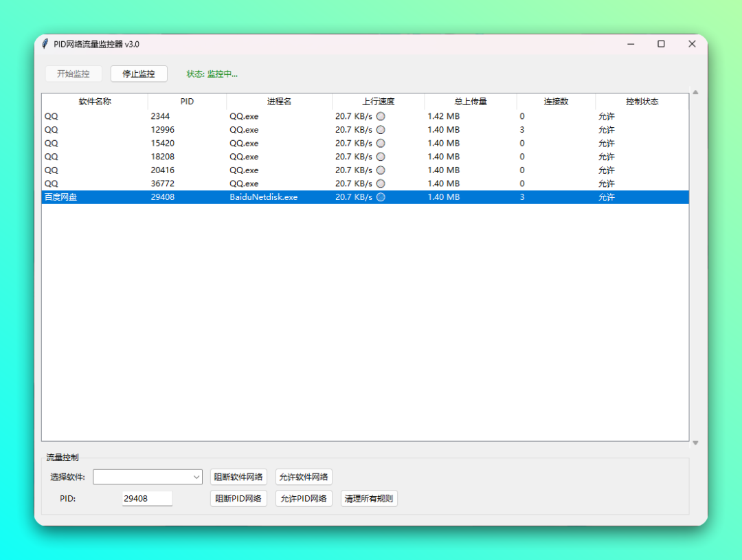Click the 允许PID网络 button
This screenshot has height=560, width=742.
[x=304, y=498]
